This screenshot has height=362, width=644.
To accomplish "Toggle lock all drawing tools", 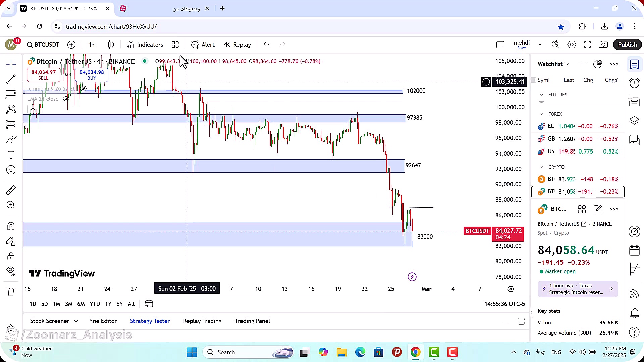I will (x=11, y=257).
